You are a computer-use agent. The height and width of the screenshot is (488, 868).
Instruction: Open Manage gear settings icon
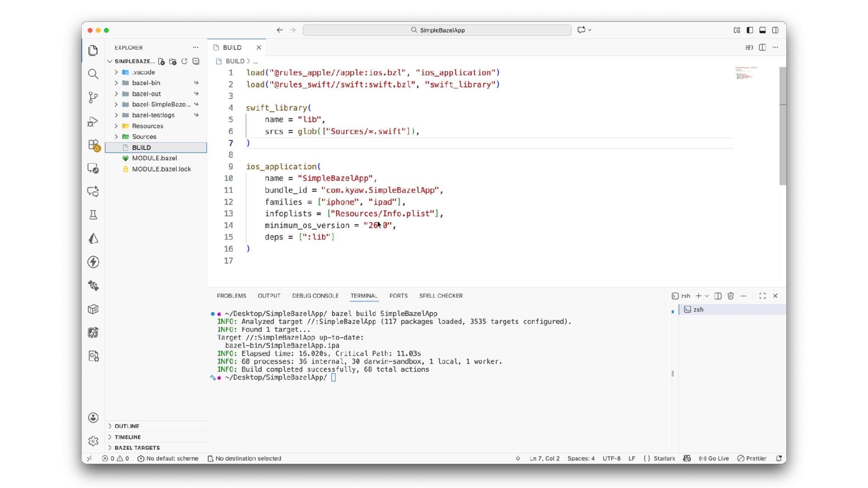93,441
